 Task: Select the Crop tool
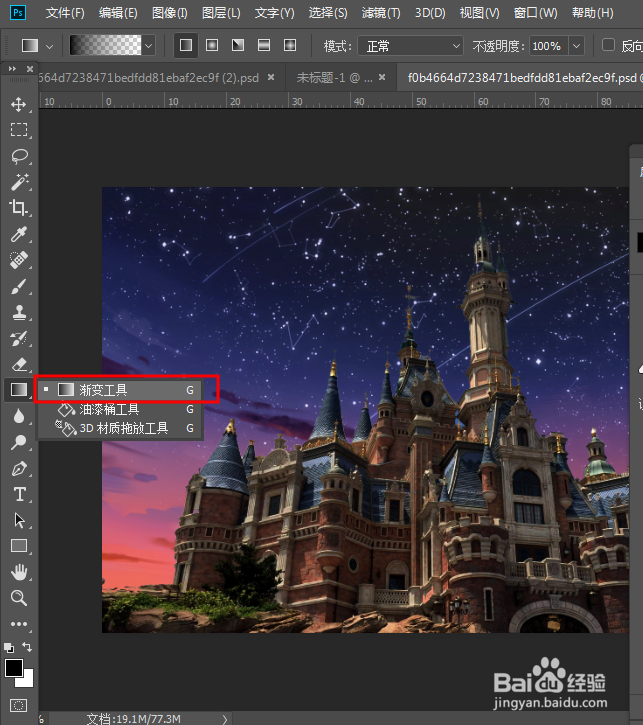(x=18, y=208)
